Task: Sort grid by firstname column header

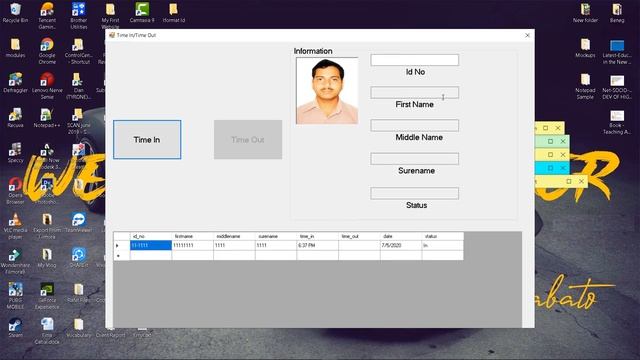Action: (x=193, y=236)
